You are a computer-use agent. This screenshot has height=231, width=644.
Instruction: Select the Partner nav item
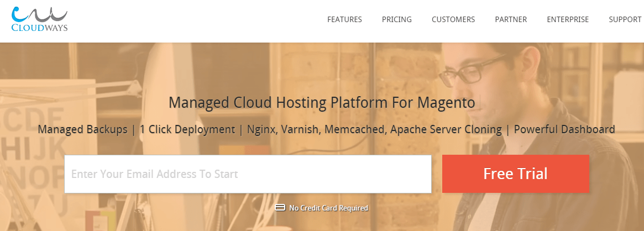(511, 19)
